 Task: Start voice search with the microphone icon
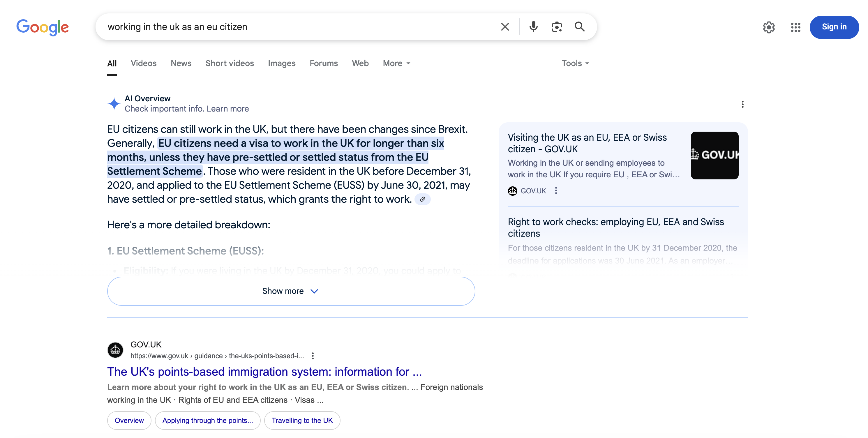pos(533,27)
